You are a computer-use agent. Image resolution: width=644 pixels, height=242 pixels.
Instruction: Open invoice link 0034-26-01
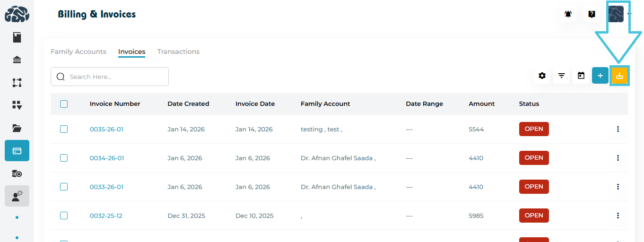point(107,158)
